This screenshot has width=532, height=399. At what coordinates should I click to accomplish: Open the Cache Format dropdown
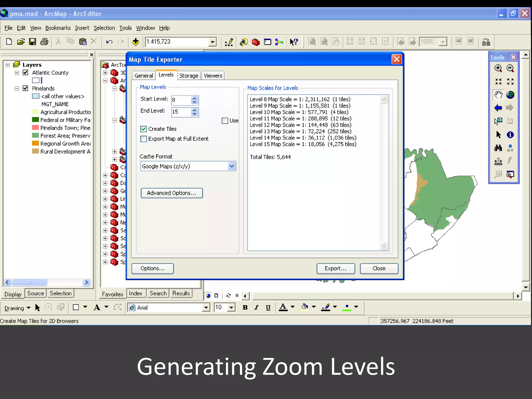pyautogui.click(x=231, y=166)
